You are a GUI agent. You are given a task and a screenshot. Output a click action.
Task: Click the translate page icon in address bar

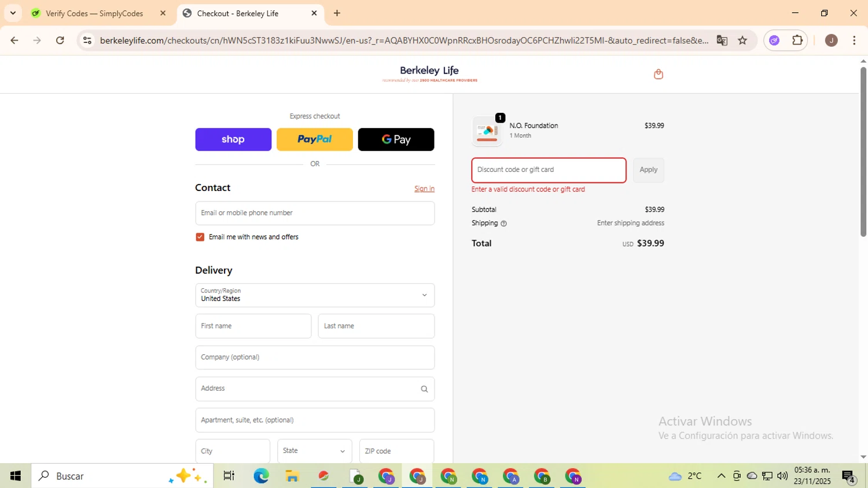point(722,41)
